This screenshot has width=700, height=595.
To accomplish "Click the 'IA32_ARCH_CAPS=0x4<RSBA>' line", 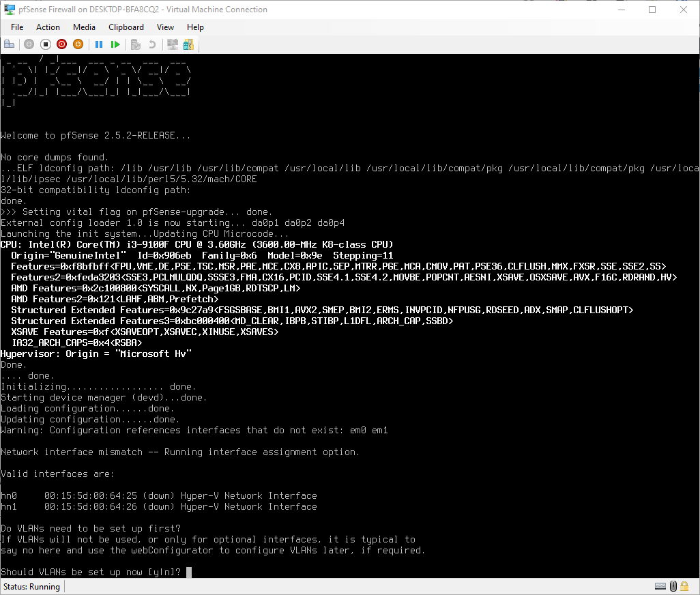I will (x=77, y=343).
